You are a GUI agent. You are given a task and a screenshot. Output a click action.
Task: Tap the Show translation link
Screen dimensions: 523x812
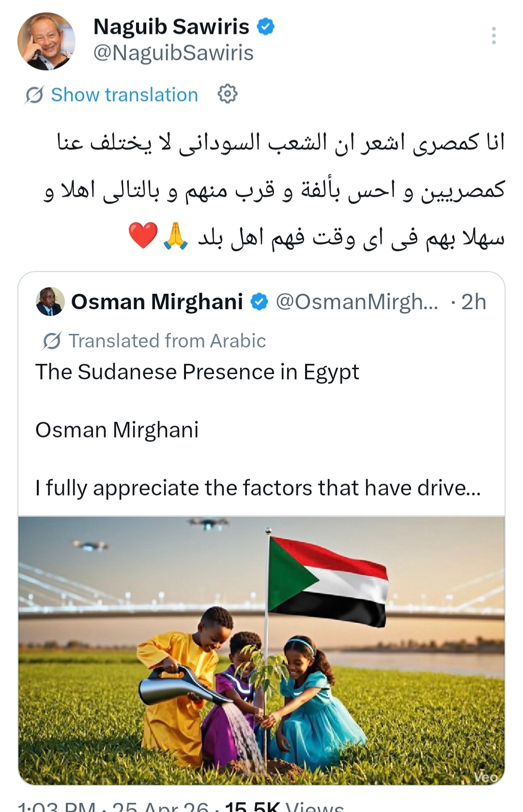pos(124,95)
